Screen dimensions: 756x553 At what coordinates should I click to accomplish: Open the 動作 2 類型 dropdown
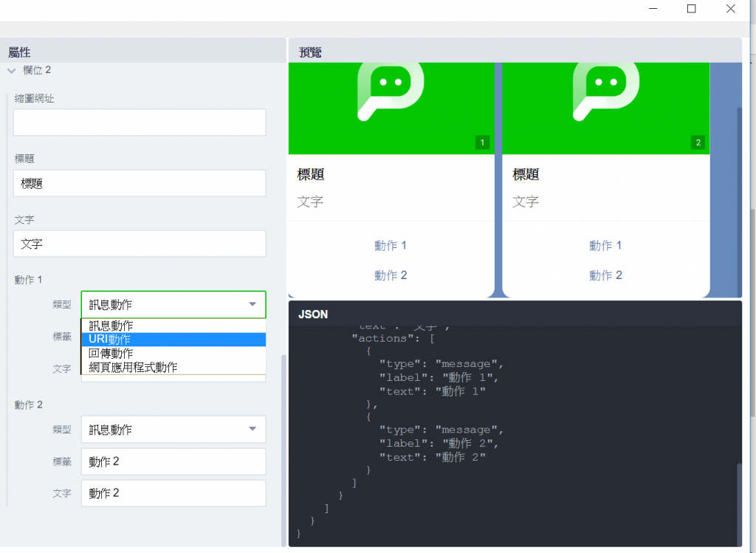click(x=173, y=430)
